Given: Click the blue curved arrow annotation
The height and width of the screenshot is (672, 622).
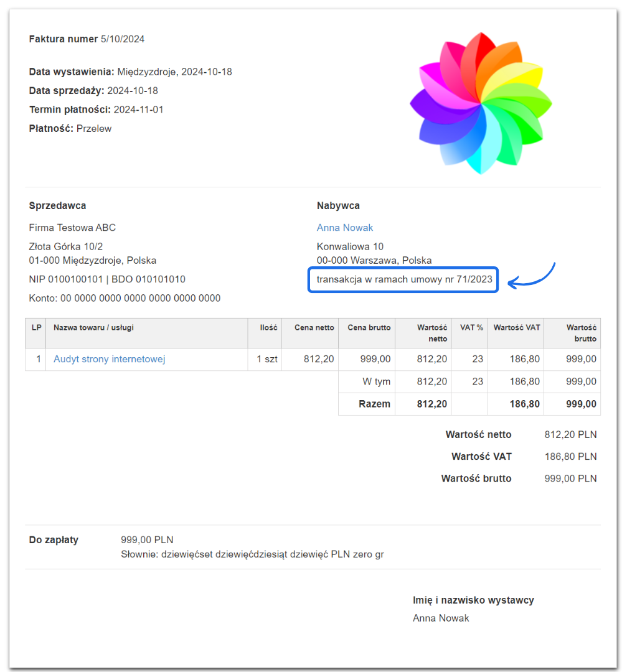Looking at the screenshot, I should pos(533,278).
